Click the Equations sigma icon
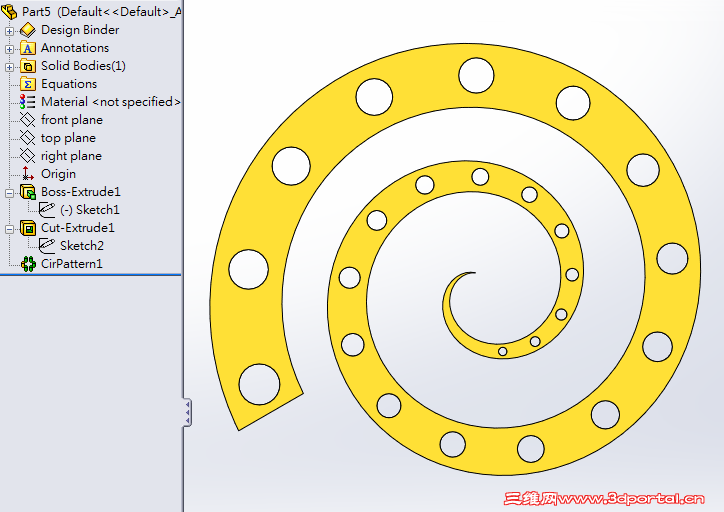 click(x=28, y=84)
